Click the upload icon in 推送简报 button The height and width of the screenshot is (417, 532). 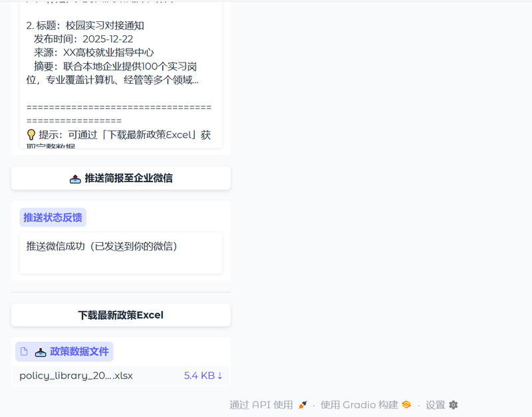pos(75,179)
